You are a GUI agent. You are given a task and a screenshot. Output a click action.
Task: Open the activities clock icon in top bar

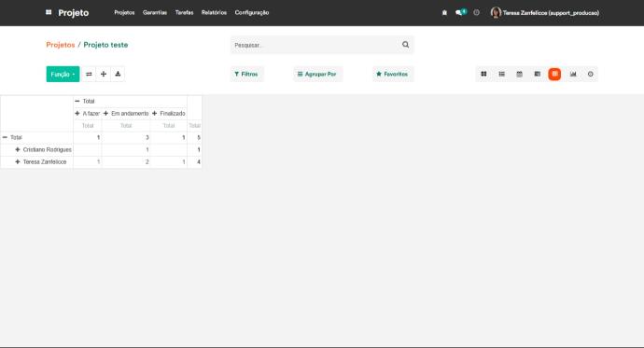click(x=476, y=13)
